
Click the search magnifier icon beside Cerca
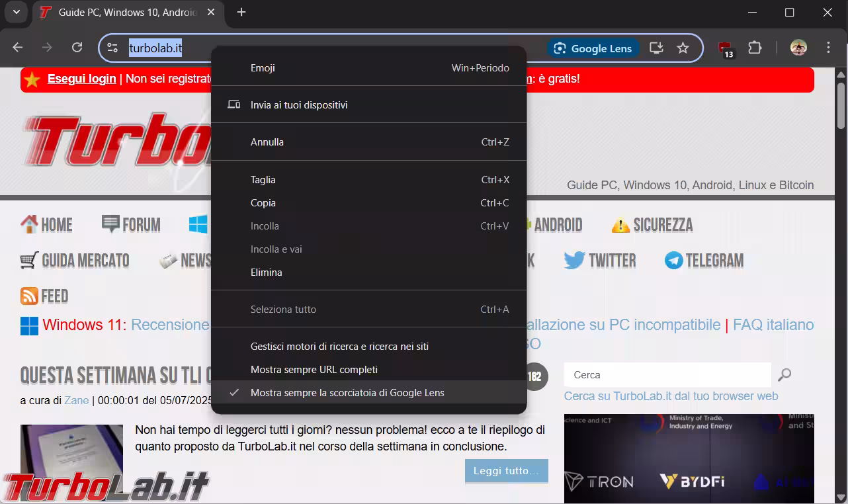click(784, 375)
